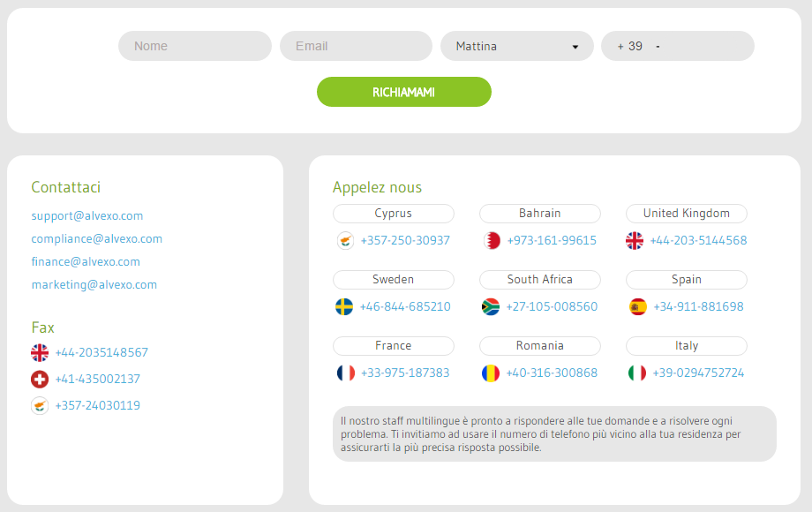The height and width of the screenshot is (512, 812).
Task: Click the compliance@alvexo.com email link
Action: 97,239
